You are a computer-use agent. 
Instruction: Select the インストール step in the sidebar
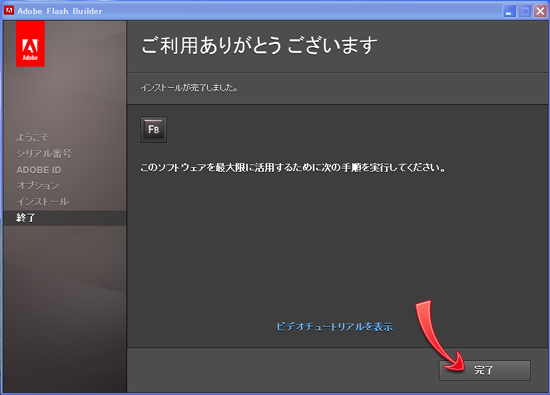43,202
